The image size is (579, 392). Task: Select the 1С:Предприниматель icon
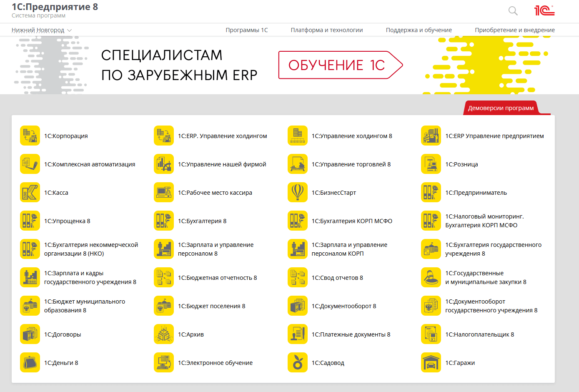click(x=431, y=193)
